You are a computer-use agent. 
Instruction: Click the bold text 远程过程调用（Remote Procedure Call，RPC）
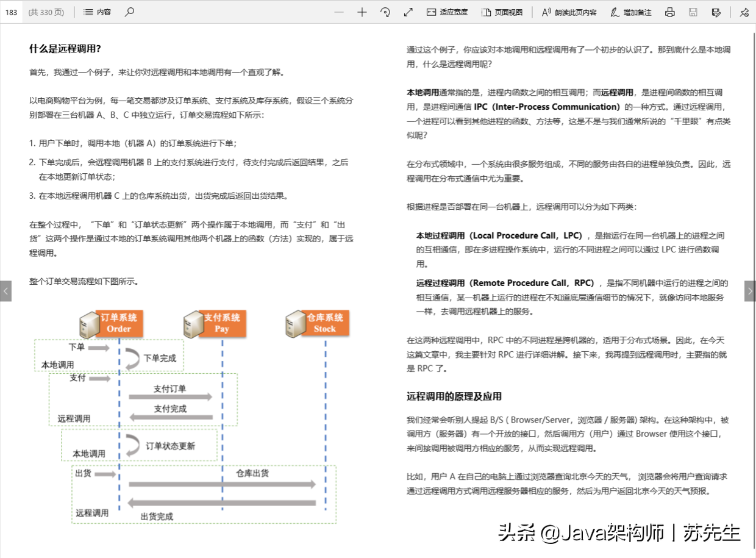(x=507, y=283)
